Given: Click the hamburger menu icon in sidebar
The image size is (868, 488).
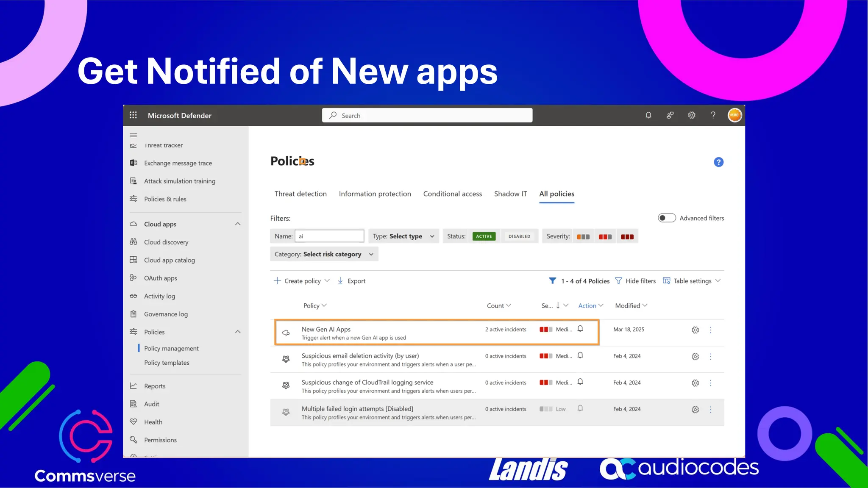Looking at the screenshot, I should [134, 135].
